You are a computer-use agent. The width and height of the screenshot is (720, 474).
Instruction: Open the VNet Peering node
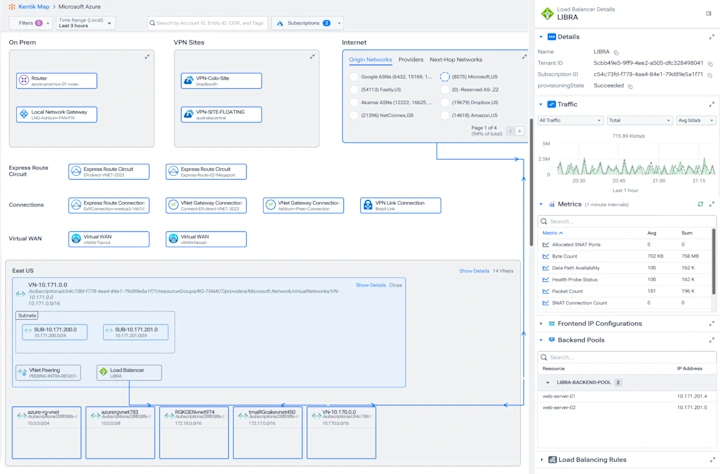(x=48, y=372)
